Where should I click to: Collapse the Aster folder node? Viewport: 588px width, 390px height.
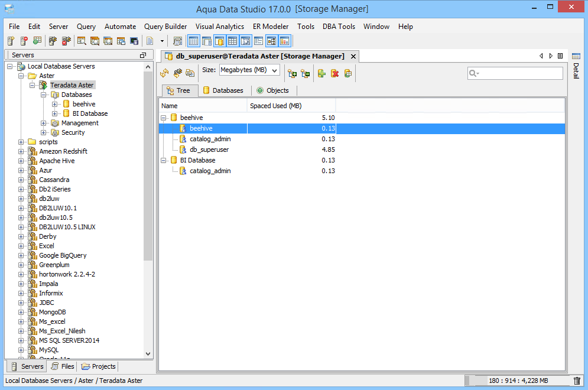click(x=21, y=76)
